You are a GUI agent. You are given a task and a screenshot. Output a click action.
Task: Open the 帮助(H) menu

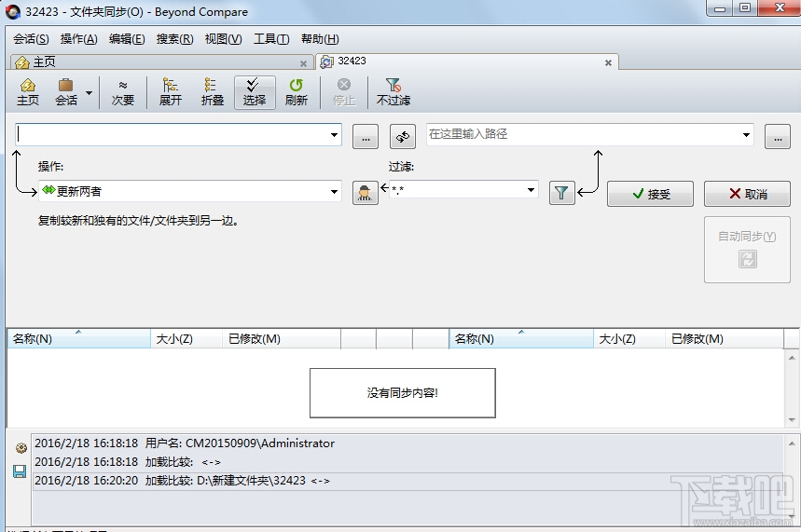[x=320, y=39]
